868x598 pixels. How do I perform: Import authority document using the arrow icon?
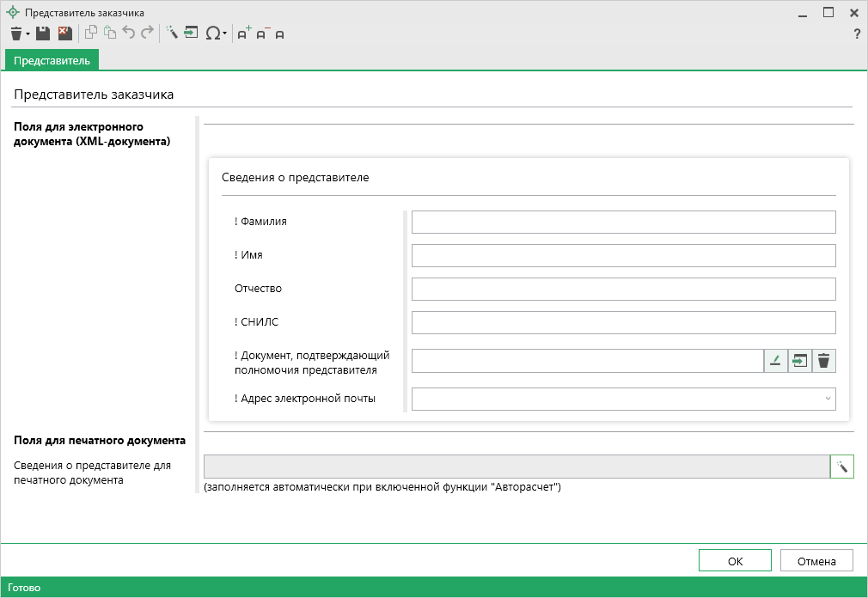pyautogui.click(x=799, y=361)
